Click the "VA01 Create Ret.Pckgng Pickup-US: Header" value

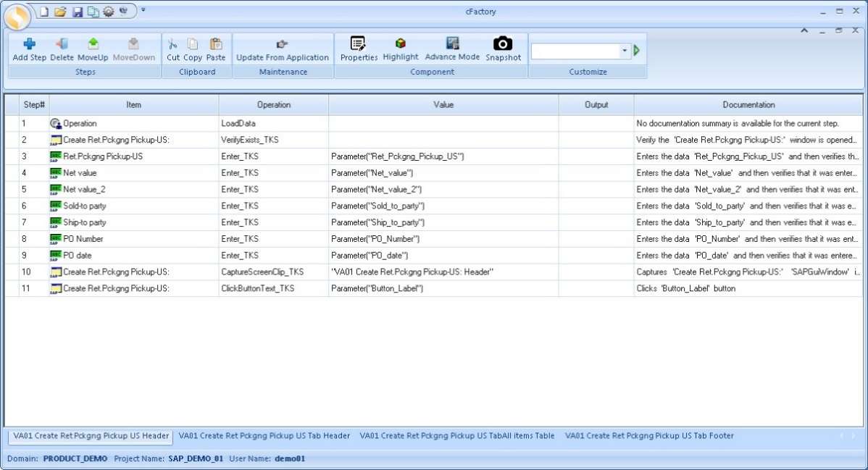click(x=412, y=272)
